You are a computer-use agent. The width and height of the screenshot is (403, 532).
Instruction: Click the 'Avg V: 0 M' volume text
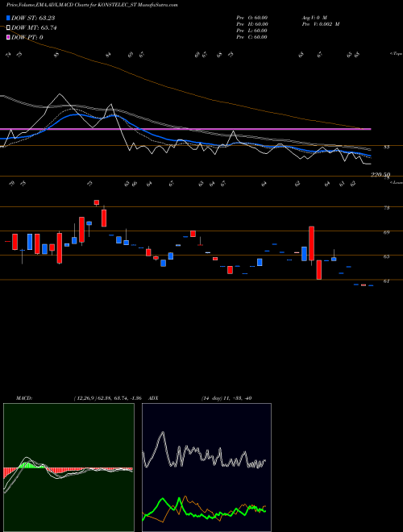coord(314,17)
